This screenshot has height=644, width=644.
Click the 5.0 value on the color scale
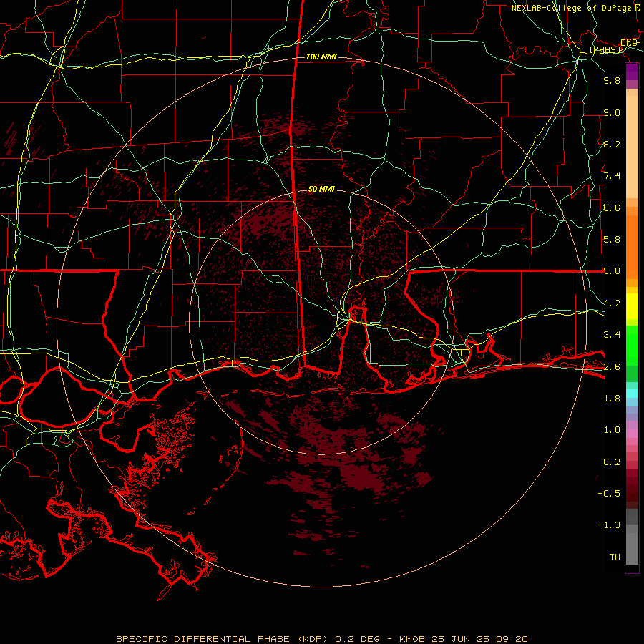click(x=612, y=271)
